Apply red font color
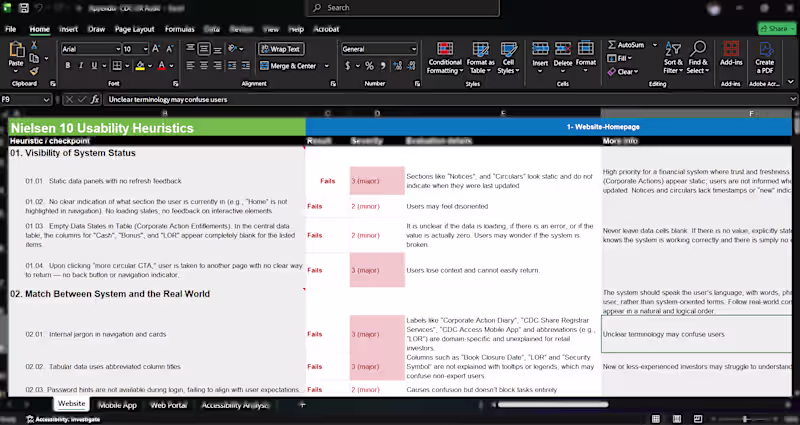The width and height of the screenshot is (800, 425). 161,66
